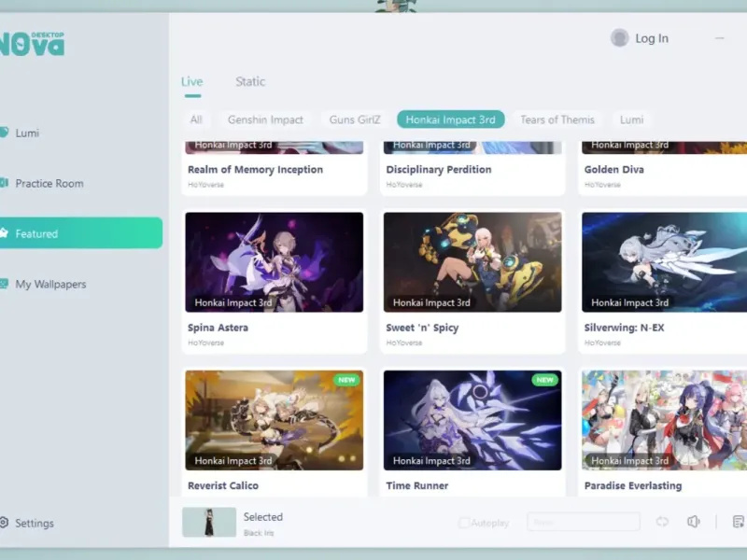Click HoYoverse label under Sweet 'n' Spicy
Viewport: 747px width, 560px height.
point(404,343)
